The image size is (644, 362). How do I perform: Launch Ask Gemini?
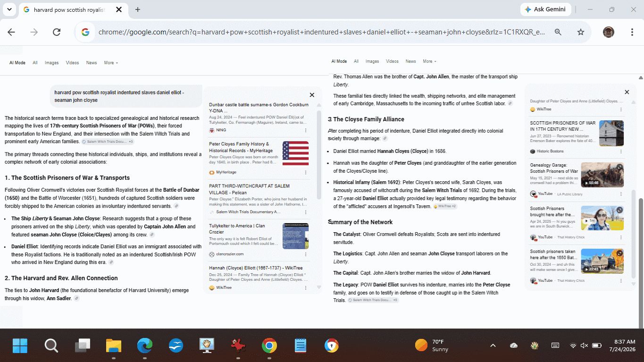pos(546,9)
